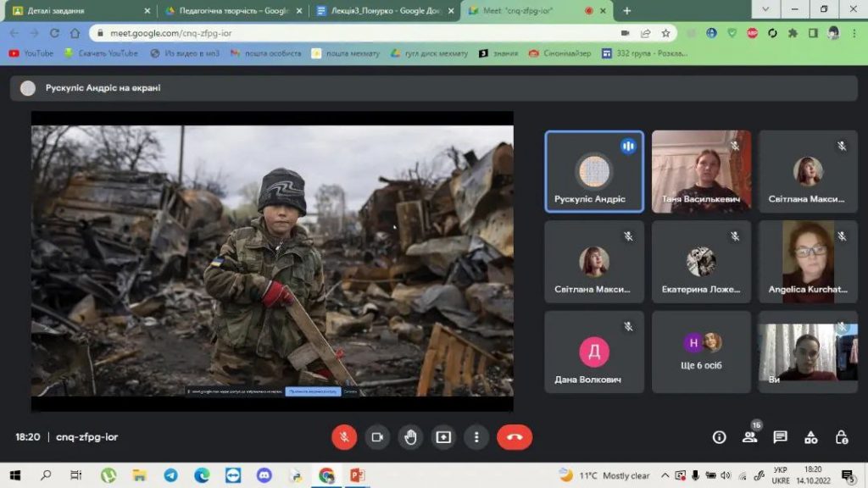868x488 pixels.
Task: Open Telegram from the Windows taskbar
Action: (x=170, y=476)
